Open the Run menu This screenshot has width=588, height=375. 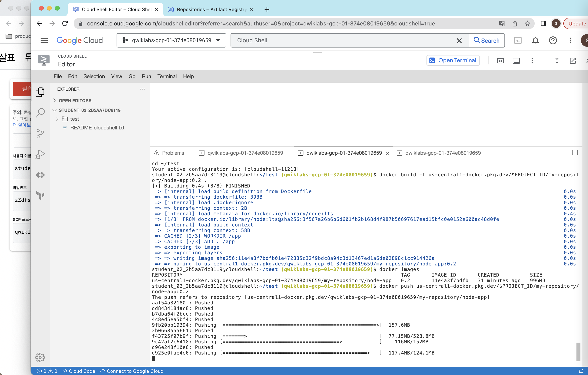click(146, 76)
